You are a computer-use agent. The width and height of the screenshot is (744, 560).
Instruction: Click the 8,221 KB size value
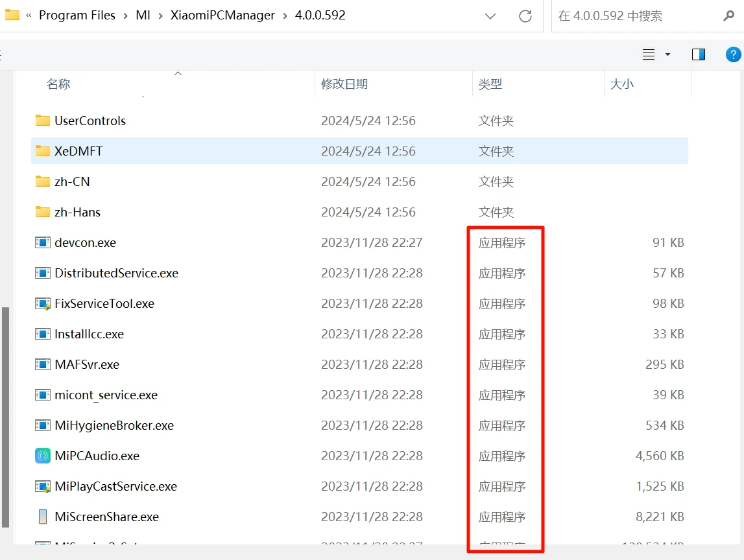660,517
